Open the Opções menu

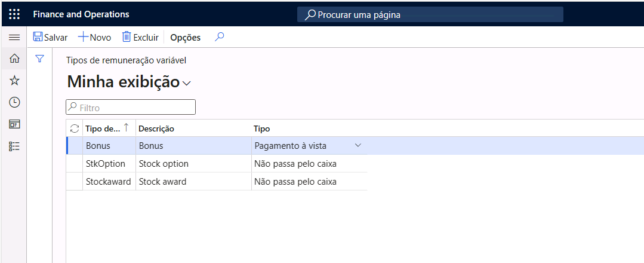(x=185, y=38)
